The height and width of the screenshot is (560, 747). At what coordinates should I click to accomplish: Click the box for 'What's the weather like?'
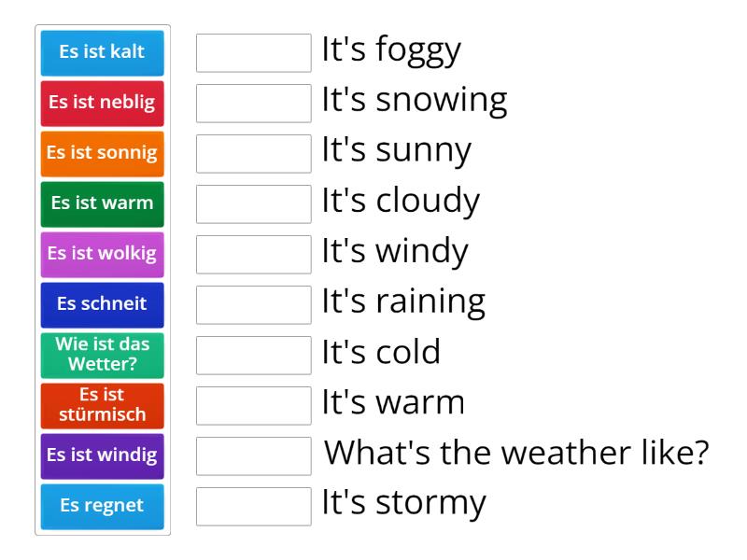(x=254, y=456)
